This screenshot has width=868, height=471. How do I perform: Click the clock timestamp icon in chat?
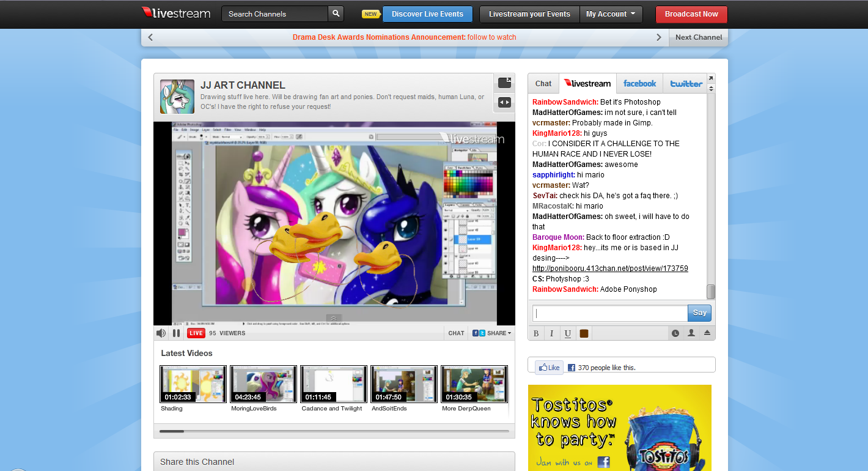click(x=675, y=333)
